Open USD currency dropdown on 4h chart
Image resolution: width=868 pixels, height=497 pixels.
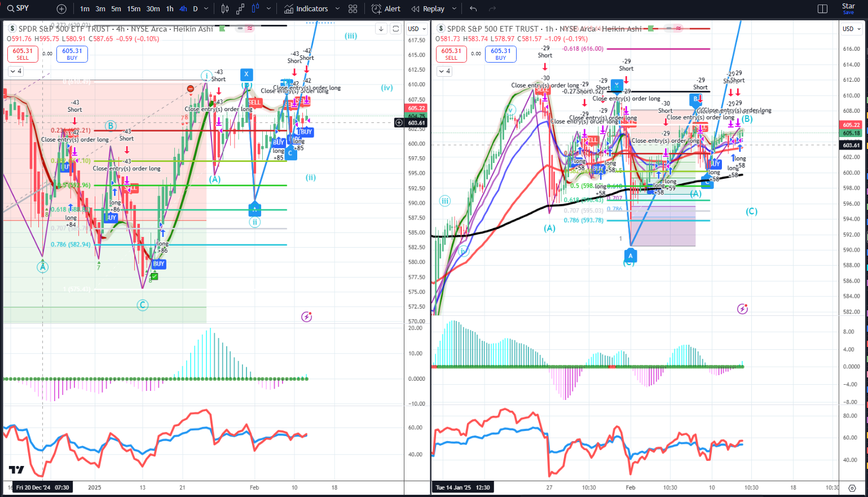(x=417, y=29)
